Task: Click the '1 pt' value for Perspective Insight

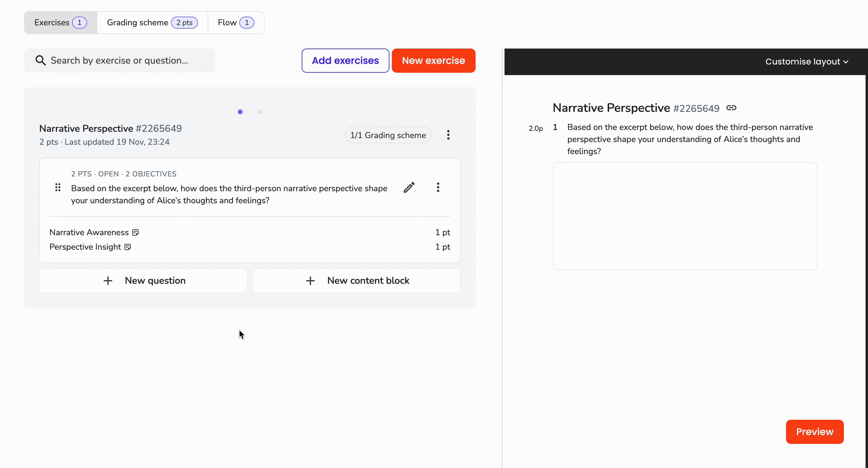Action: 442,247
